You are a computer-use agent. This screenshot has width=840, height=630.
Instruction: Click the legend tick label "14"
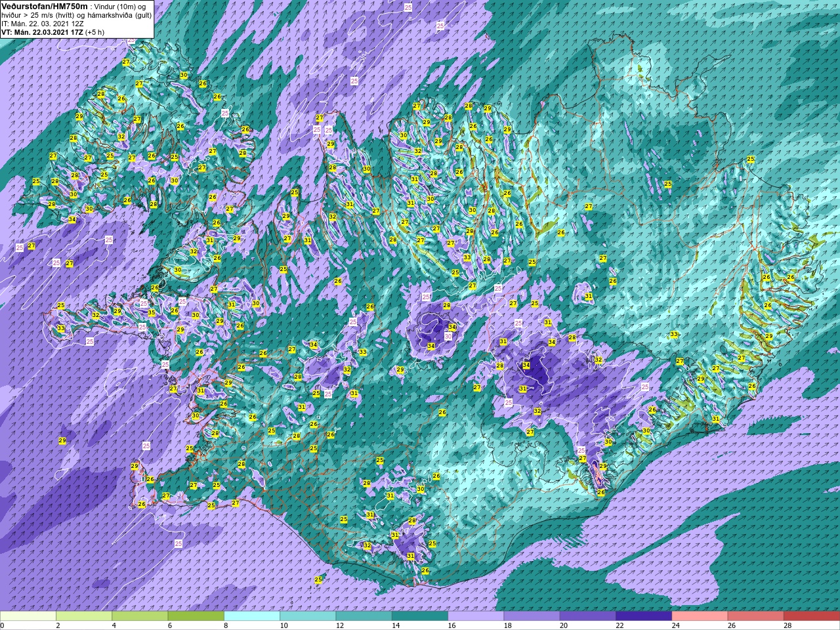click(396, 625)
